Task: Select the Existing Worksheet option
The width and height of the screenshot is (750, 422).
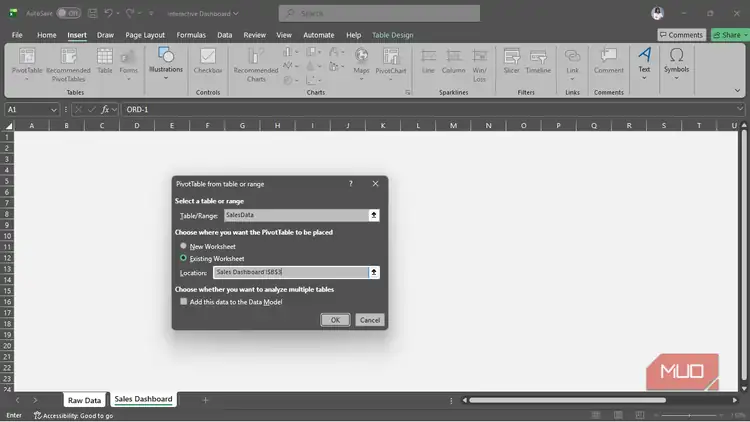Action: coord(183,258)
